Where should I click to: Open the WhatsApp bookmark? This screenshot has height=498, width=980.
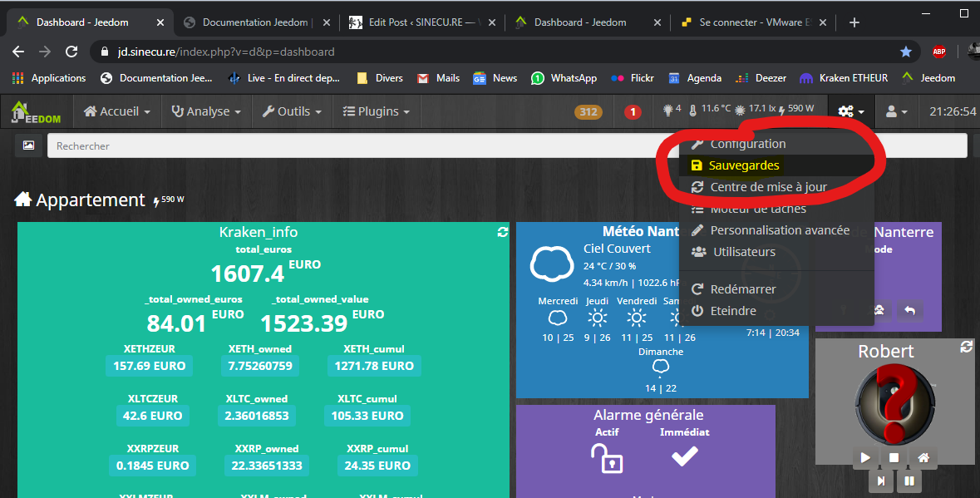(564, 78)
